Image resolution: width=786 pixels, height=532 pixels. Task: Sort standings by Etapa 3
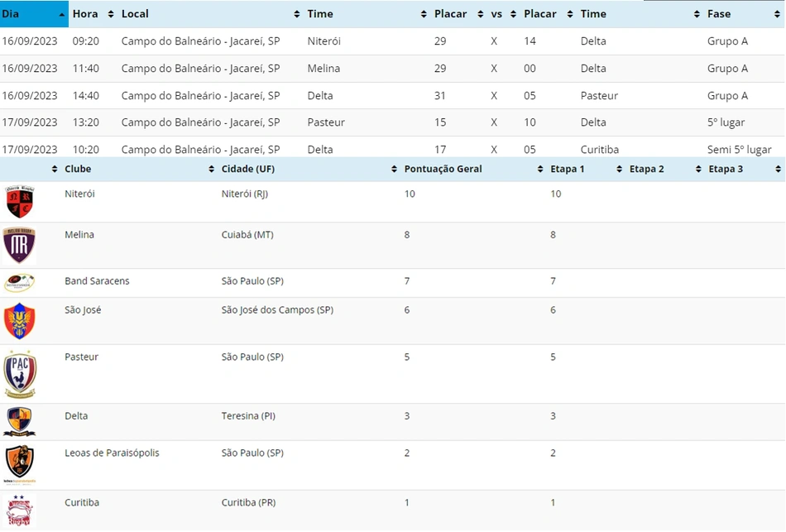(745, 169)
